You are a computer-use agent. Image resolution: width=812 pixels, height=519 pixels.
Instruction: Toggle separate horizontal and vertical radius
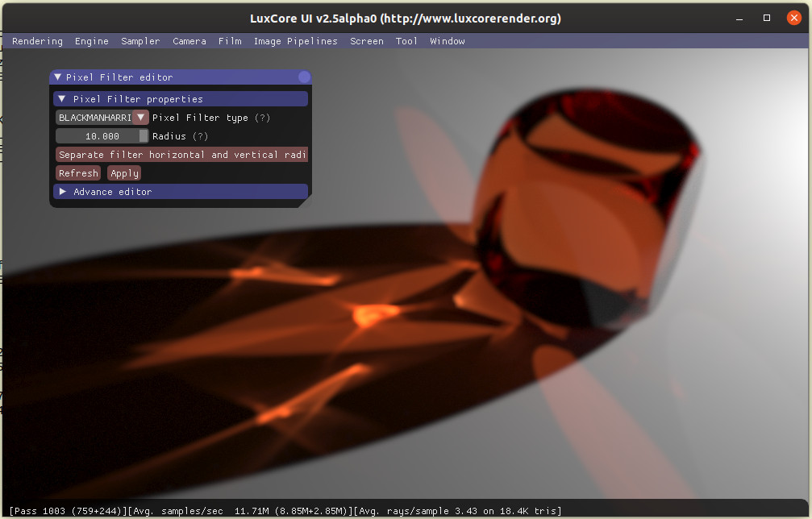(181, 155)
